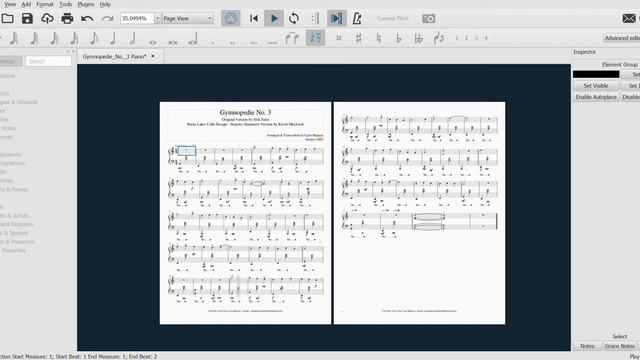The image size is (640, 360).
Task: Select the eighth note duration
Action: pos(94,38)
